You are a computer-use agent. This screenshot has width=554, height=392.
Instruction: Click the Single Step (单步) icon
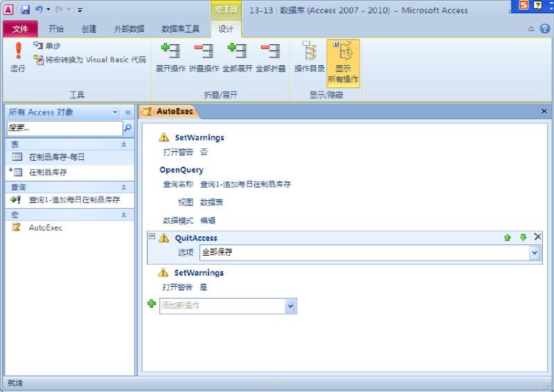click(x=38, y=46)
